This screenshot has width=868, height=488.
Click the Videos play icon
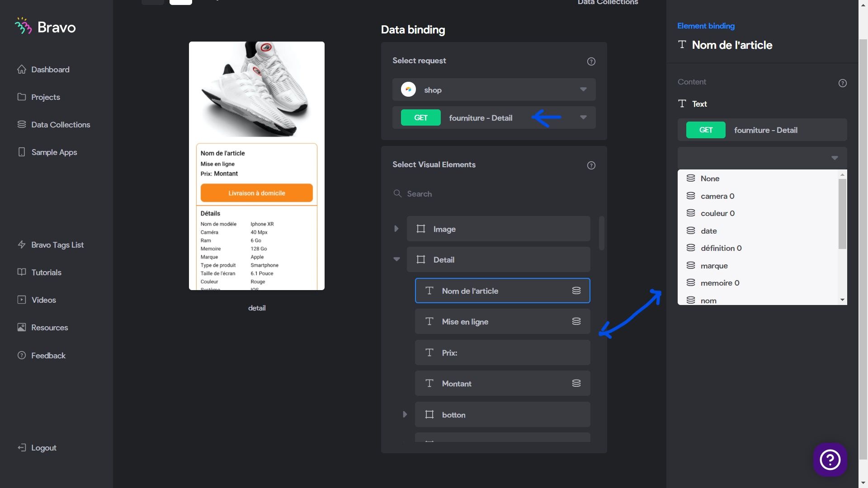(x=22, y=300)
